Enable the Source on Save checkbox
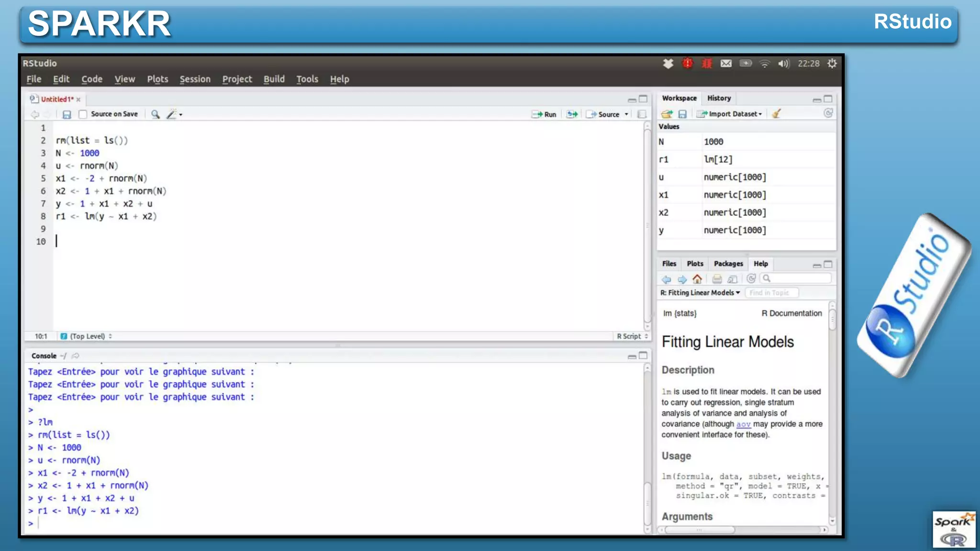The height and width of the screenshot is (551, 980). [x=83, y=114]
